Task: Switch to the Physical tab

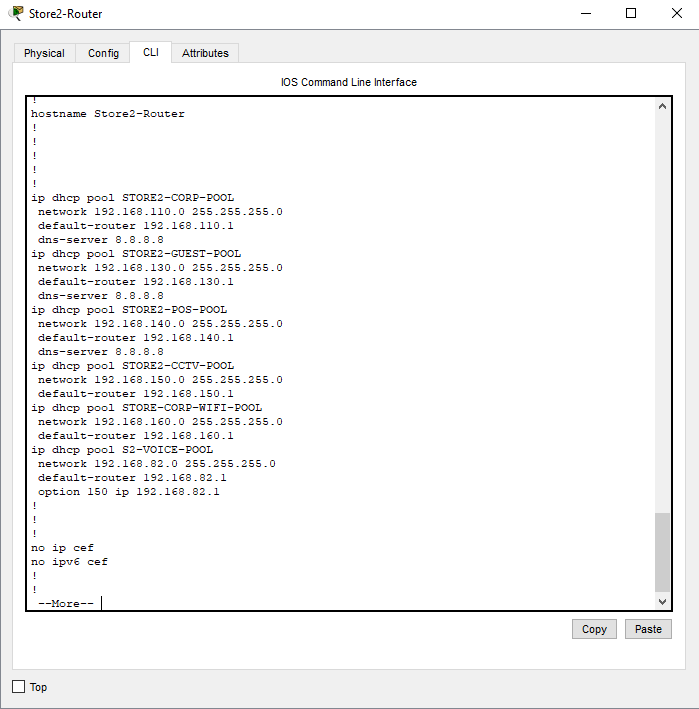Action: pos(44,53)
